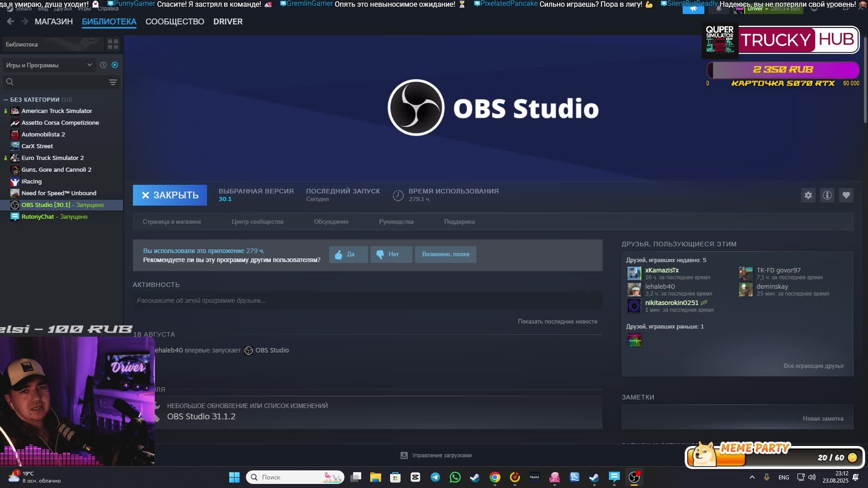This screenshot has height=488, width=868.
Task: Open friend xKamazisTx's avatar
Action: pos(634,273)
